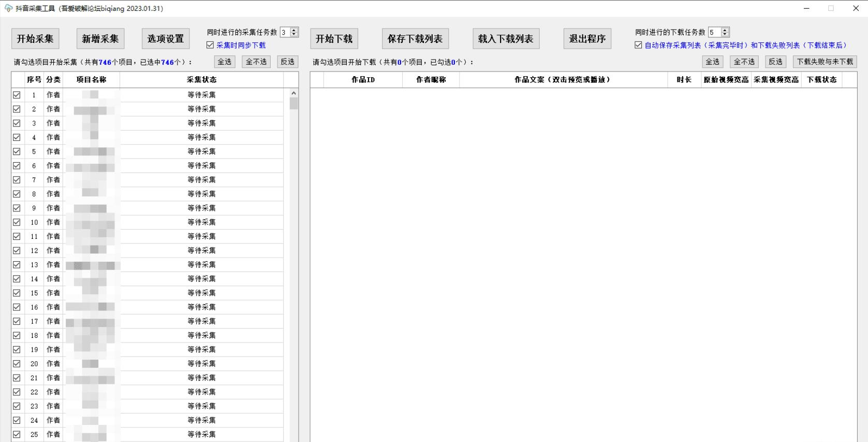Decrease concurrent collection task count
The image size is (868, 442).
[294, 34]
